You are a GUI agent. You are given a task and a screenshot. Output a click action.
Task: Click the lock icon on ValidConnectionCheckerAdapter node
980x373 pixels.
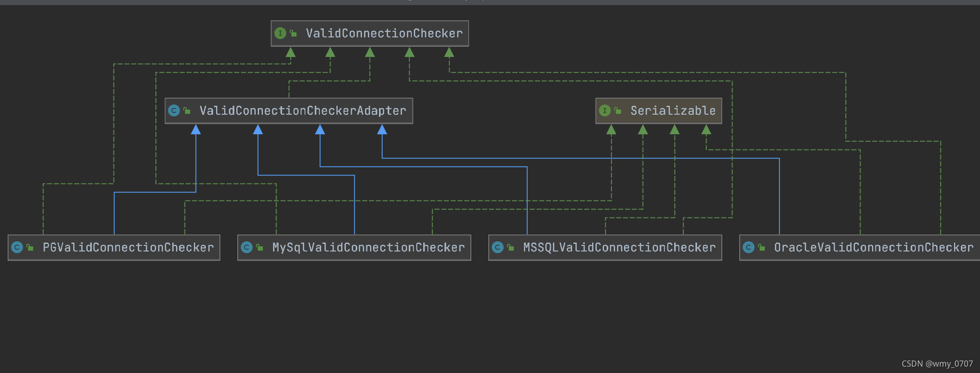click(x=187, y=110)
